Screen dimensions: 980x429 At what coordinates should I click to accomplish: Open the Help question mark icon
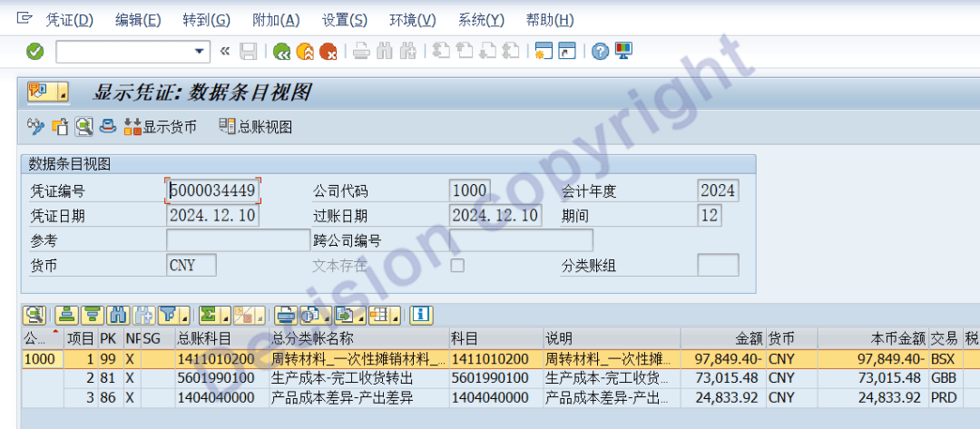coord(600,52)
